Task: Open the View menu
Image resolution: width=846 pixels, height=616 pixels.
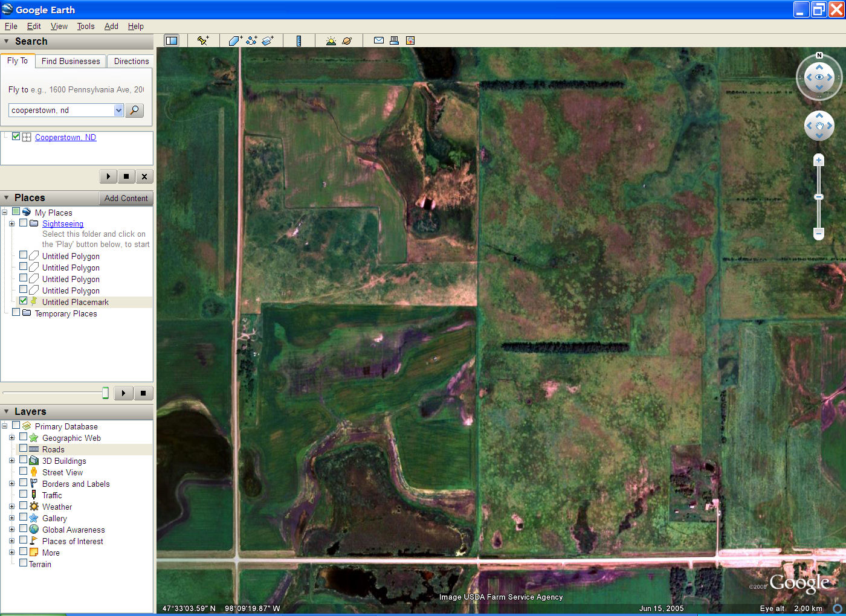Action: pos(59,26)
